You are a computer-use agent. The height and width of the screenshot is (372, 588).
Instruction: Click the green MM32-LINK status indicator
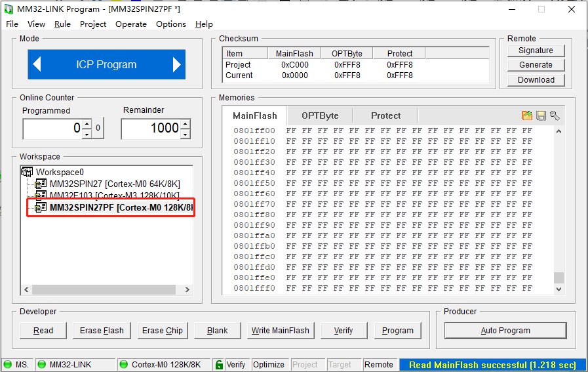[41, 365]
